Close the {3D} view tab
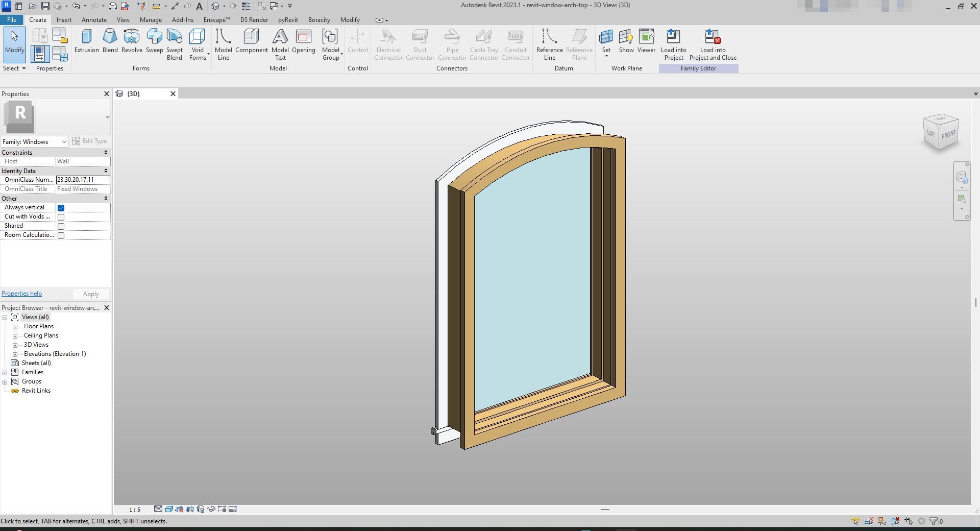The height and width of the screenshot is (531, 980). 173,94
